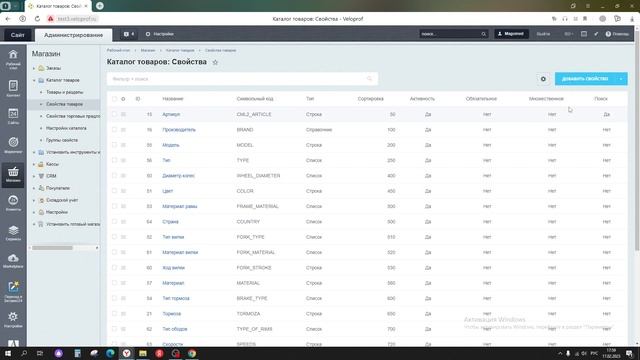Check the Модель row checkbox
This screenshot has width=640, height=360.
[114, 145]
